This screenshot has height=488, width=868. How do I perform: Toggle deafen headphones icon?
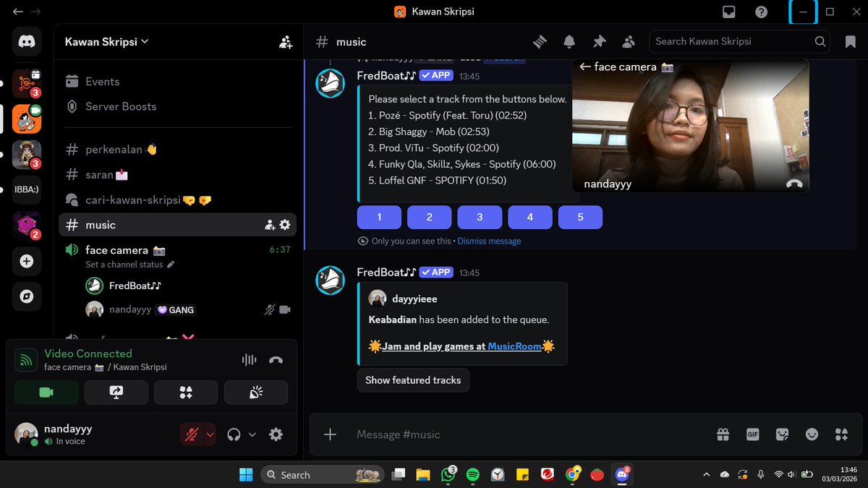click(x=234, y=435)
